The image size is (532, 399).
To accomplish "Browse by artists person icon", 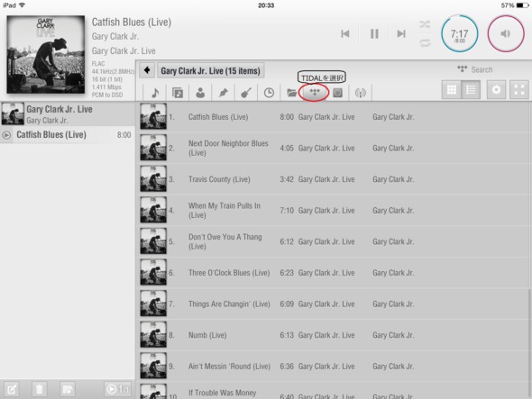I will point(200,93).
